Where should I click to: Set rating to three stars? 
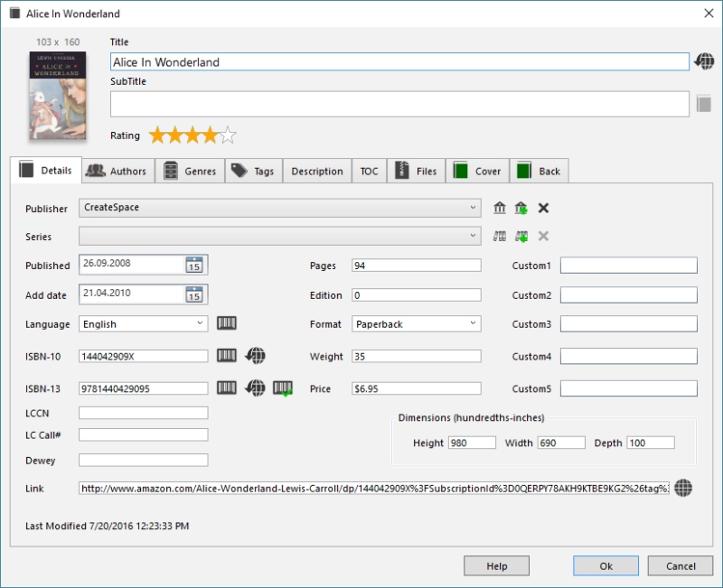[192, 135]
